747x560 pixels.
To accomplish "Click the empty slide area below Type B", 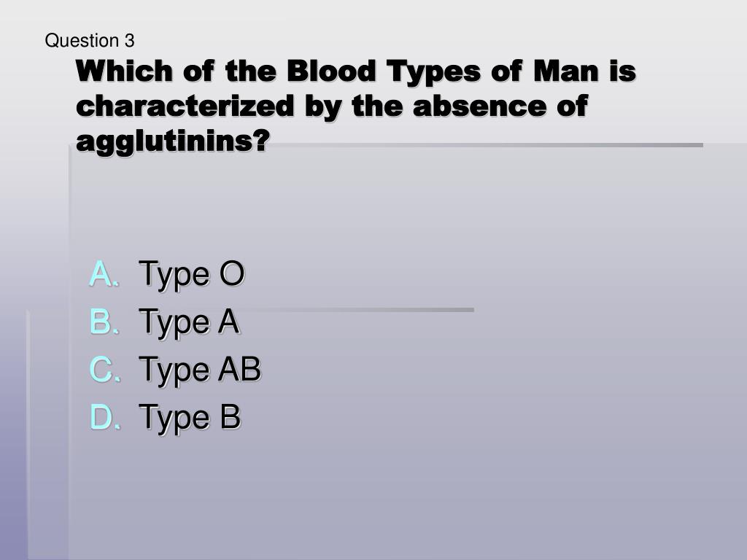I will click(381, 495).
